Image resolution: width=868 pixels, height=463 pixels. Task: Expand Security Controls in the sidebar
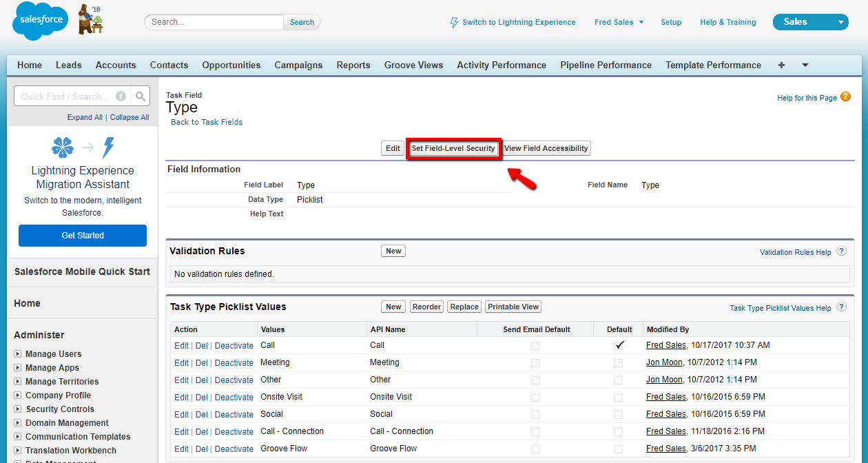coord(18,409)
